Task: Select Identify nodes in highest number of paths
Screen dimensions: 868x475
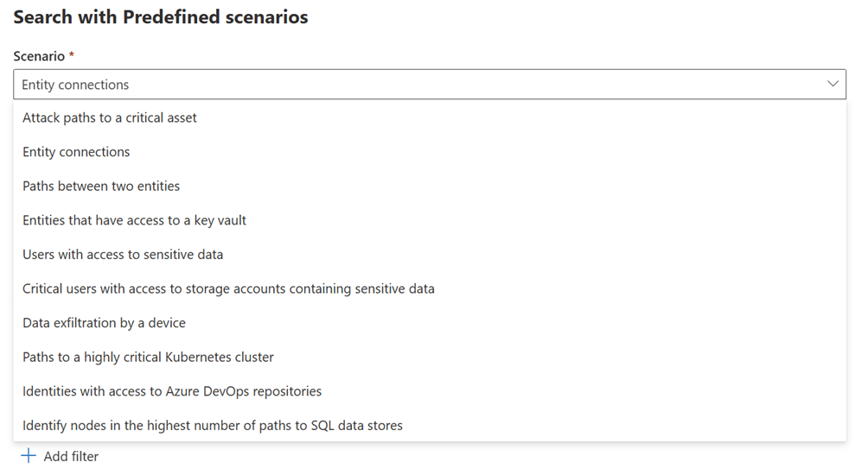Action: point(213,425)
